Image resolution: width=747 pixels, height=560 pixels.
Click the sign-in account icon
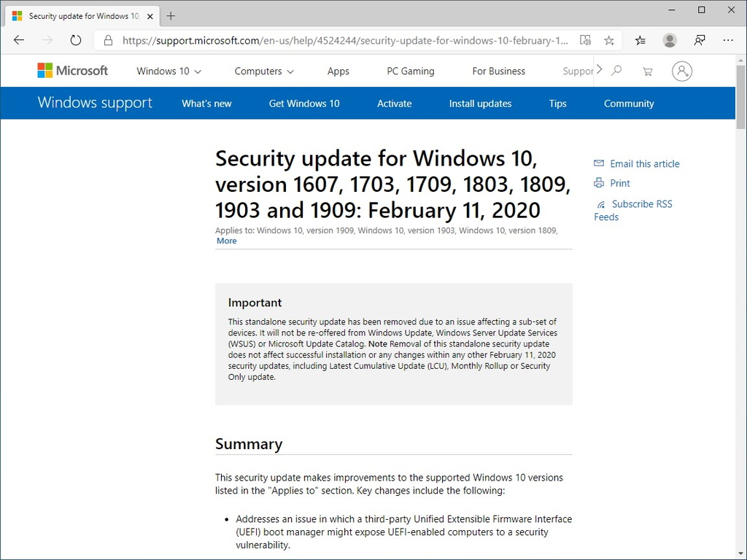tap(681, 71)
